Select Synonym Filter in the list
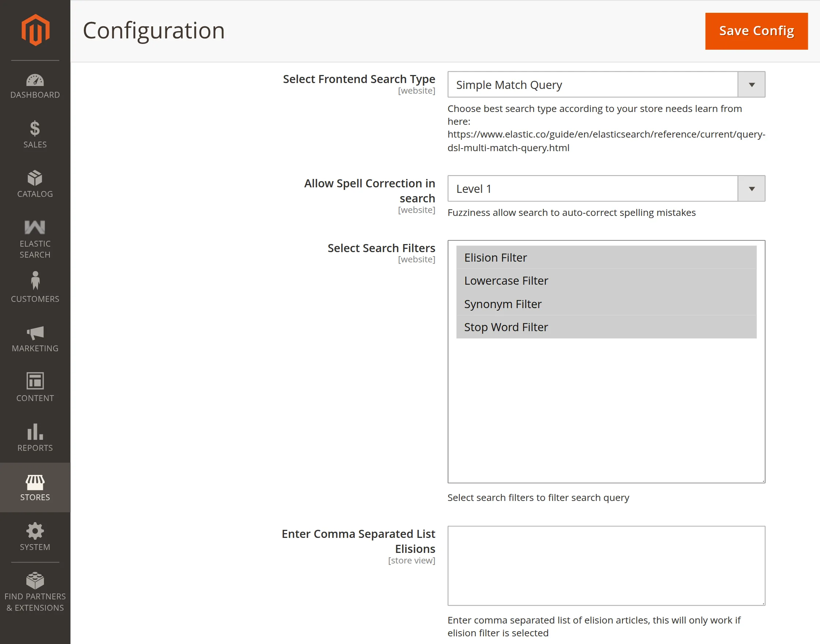 [x=606, y=304]
